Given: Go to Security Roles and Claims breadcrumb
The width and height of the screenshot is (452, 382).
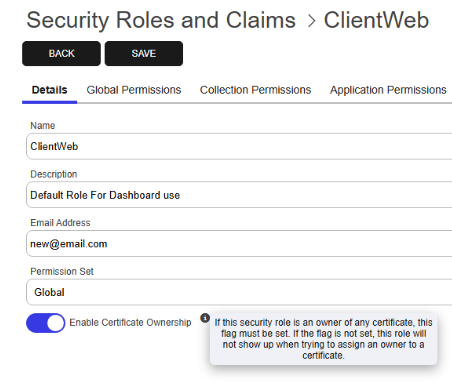Looking at the screenshot, I should click(x=161, y=20).
